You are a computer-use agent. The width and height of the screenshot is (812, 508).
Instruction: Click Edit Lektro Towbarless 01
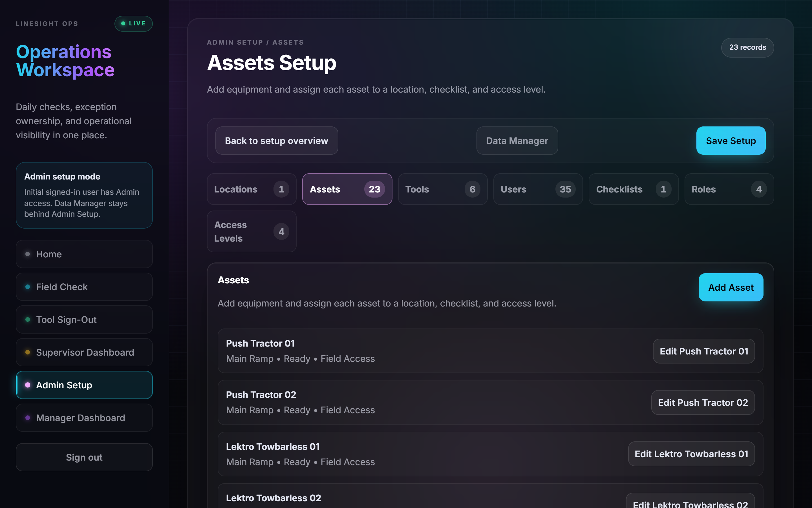pos(691,454)
